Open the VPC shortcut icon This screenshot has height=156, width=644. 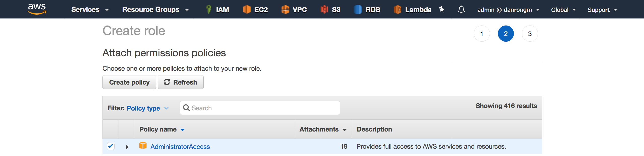click(x=285, y=9)
